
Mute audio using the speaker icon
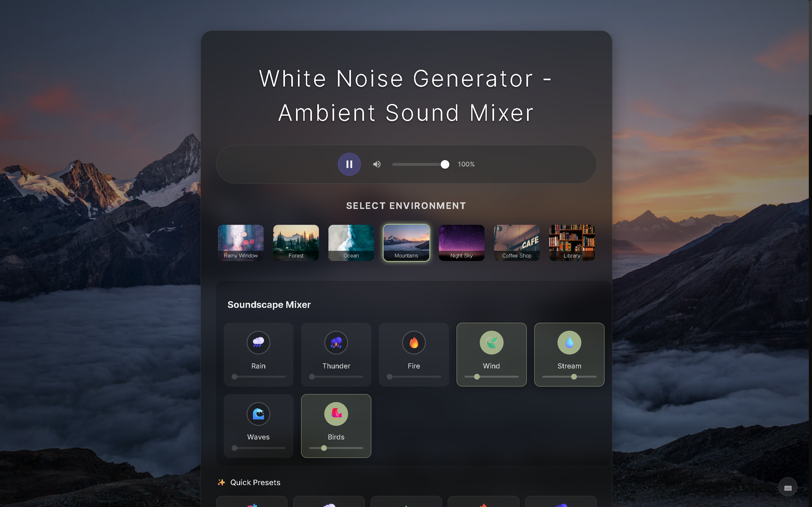(x=376, y=164)
